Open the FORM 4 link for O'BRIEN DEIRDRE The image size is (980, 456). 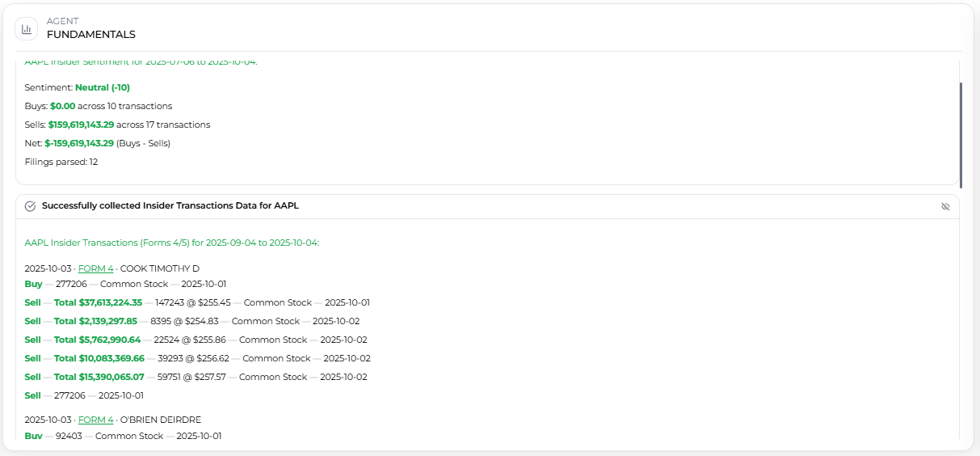96,420
